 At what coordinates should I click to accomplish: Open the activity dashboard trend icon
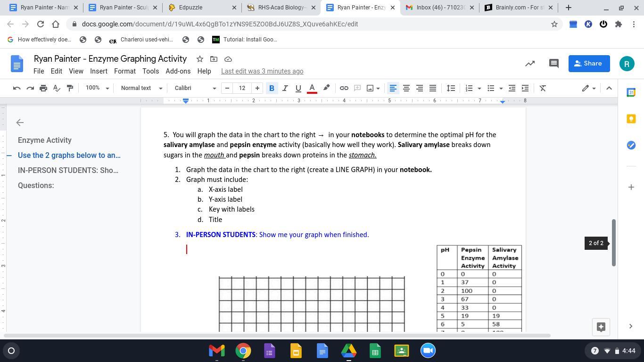[x=530, y=64]
